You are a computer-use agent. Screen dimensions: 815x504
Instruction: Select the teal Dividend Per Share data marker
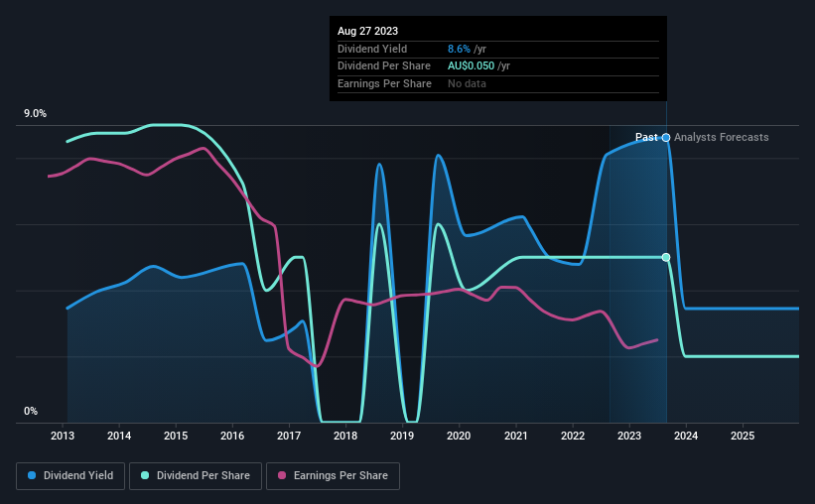[x=666, y=257]
